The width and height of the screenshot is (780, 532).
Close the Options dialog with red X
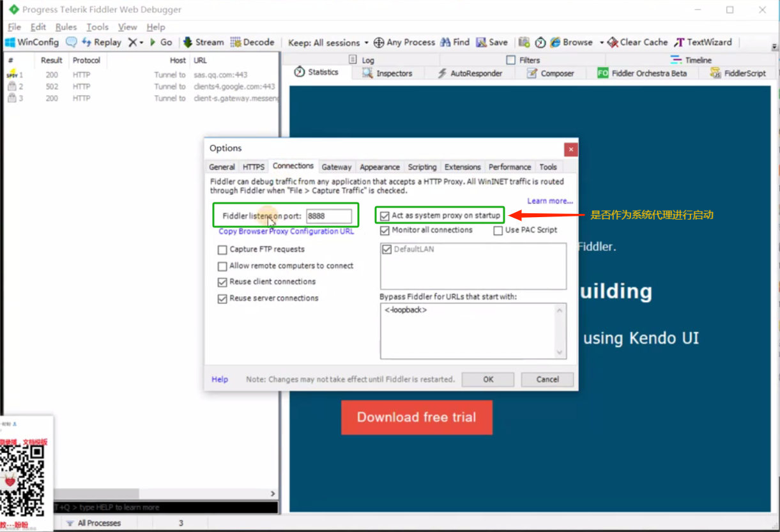coord(570,149)
